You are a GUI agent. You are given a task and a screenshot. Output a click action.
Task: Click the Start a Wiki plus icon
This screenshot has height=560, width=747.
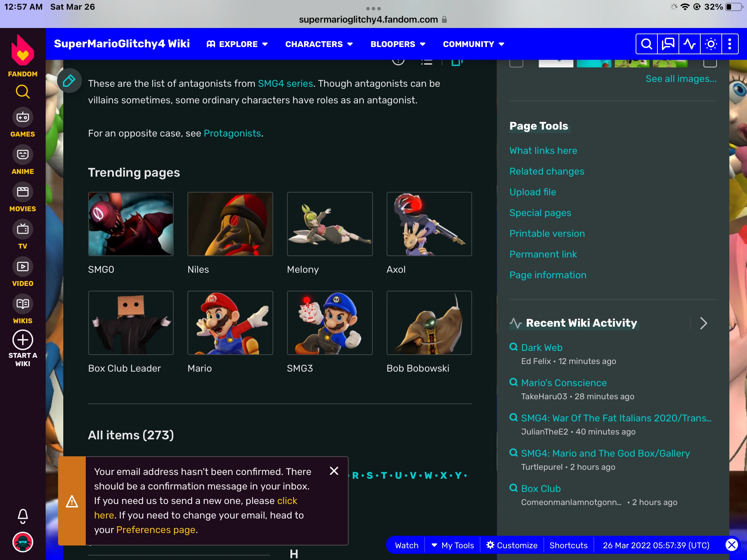tap(22, 340)
